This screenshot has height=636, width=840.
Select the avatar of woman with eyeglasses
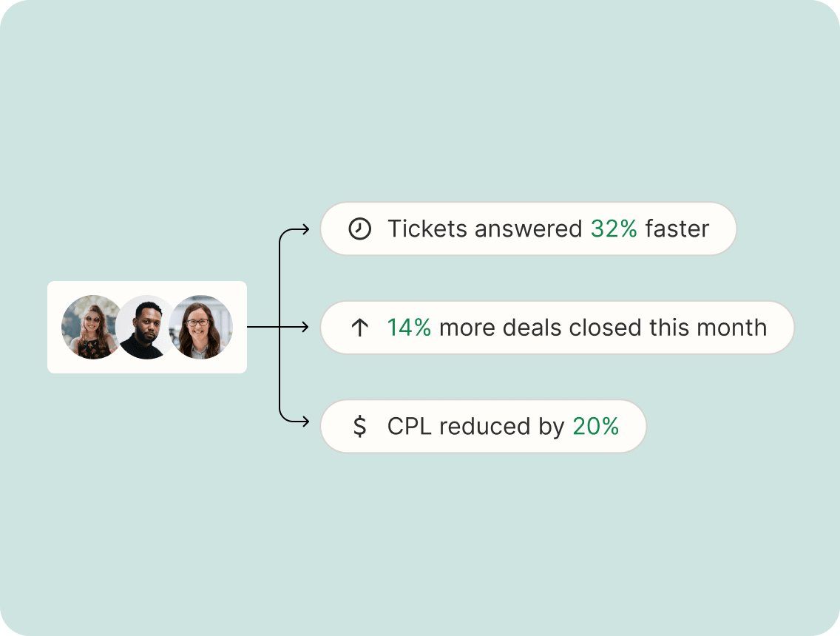tap(201, 327)
